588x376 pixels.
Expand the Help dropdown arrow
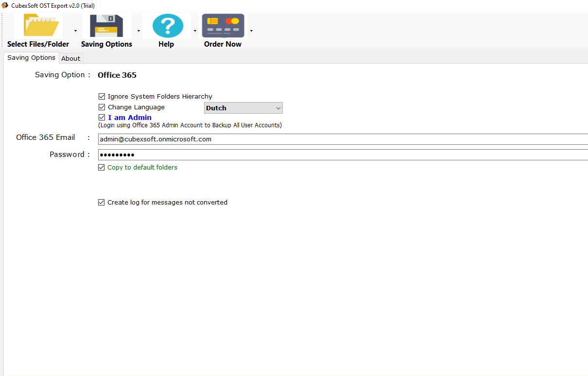click(195, 31)
